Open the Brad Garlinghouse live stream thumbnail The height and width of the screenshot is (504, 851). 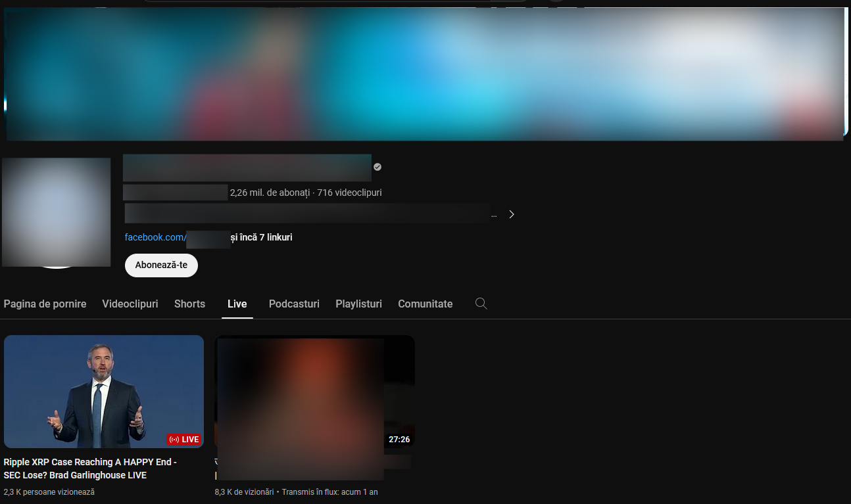click(104, 391)
